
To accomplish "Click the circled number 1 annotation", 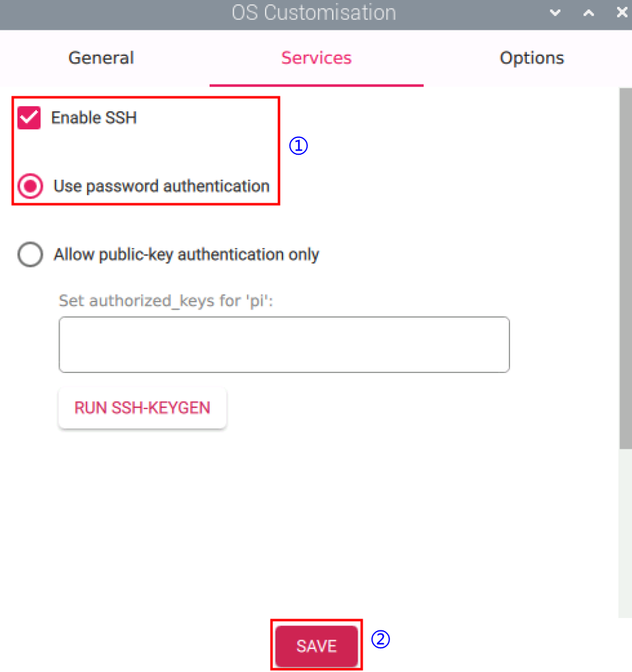I will [x=298, y=146].
